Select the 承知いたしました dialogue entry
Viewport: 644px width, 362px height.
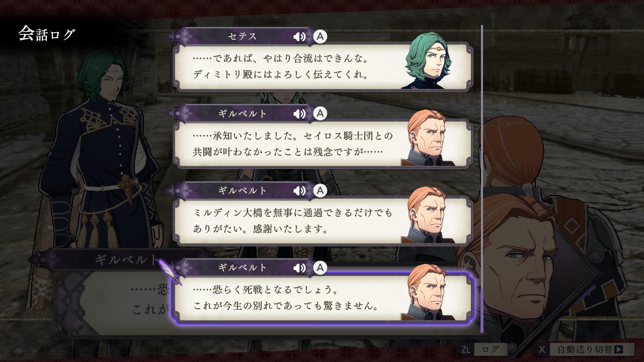323,143
